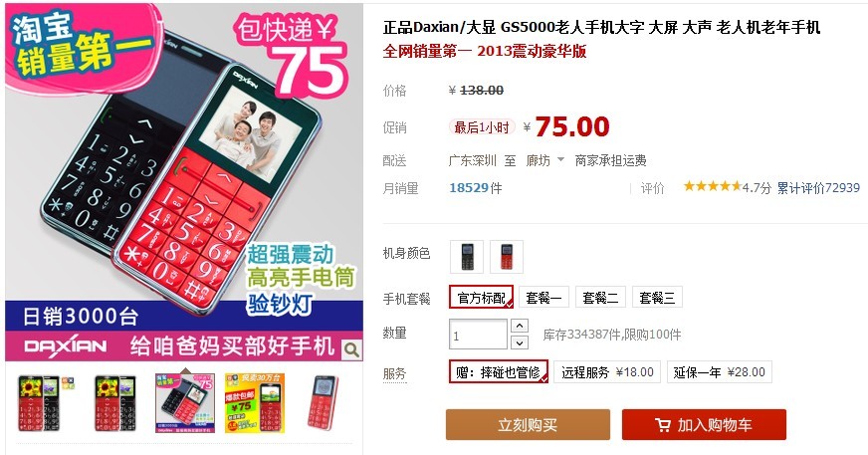This screenshot has height=455, width=868.
Task: Click the shopping cart icon in 加入购物车
Action: [663, 425]
